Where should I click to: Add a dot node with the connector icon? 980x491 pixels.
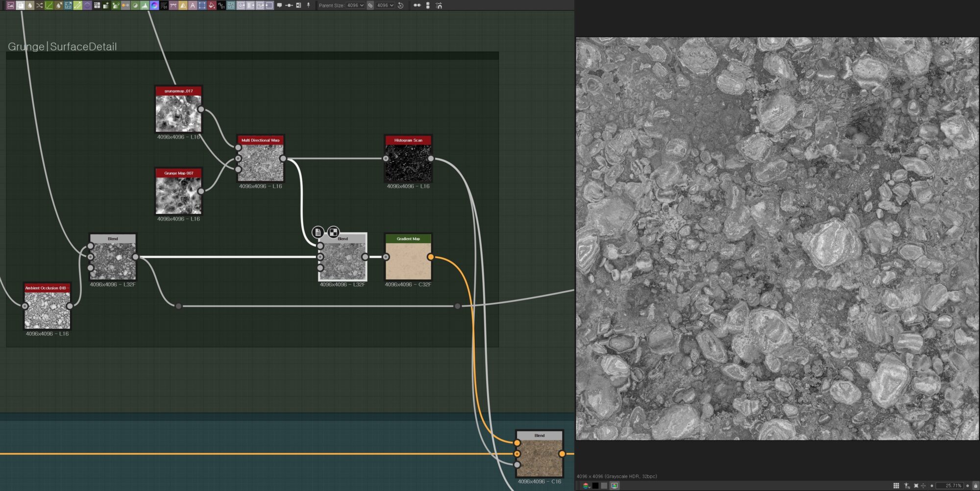[290, 5]
